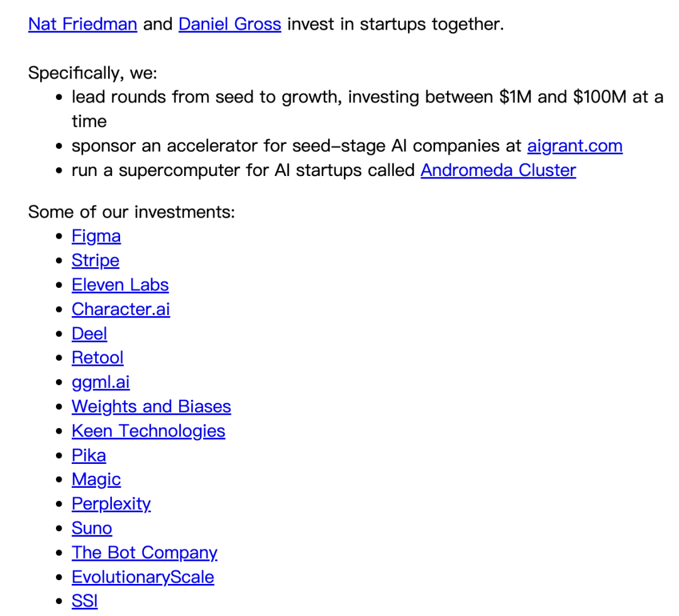Open the Eleven Labs link

point(120,285)
